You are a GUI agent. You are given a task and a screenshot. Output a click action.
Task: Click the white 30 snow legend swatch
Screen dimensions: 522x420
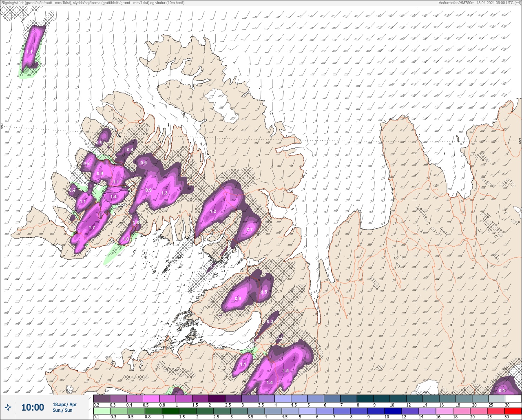[513, 398]
